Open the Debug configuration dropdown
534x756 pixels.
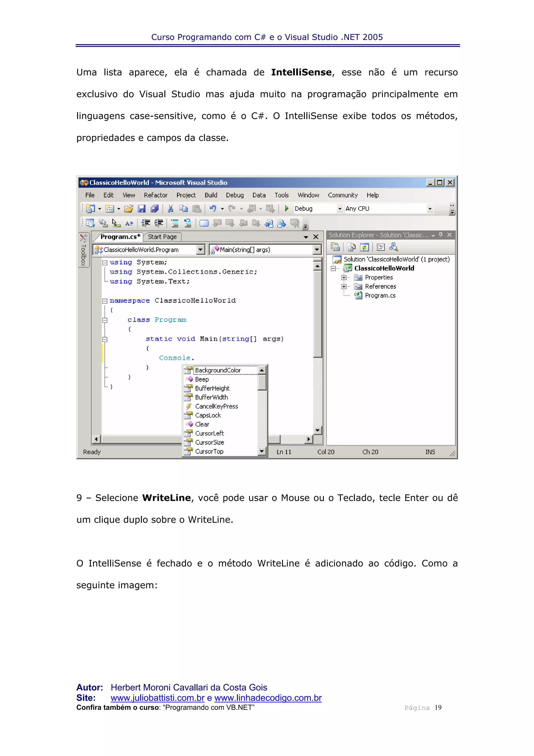pyautogui.click(x=340, y=209)
